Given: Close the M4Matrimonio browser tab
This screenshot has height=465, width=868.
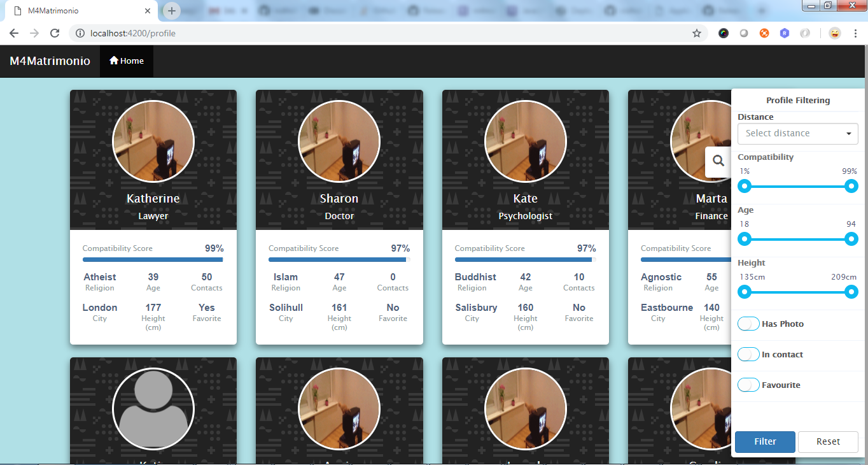Looking at the screenshot, I should 148,11.
